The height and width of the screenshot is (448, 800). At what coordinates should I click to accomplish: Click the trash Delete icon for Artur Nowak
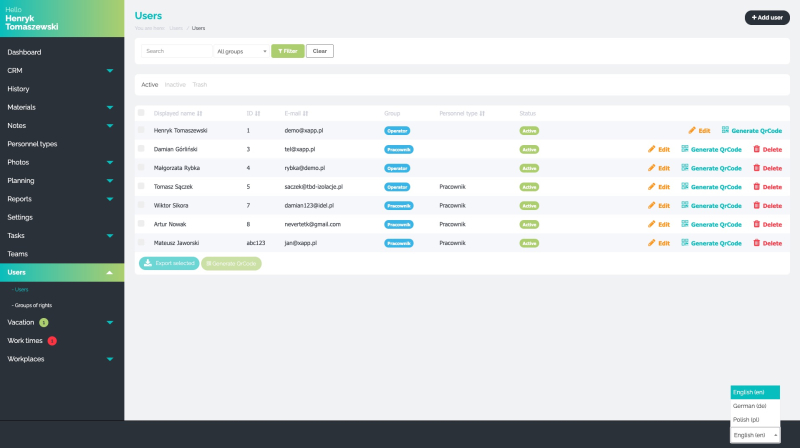point(757,224)
